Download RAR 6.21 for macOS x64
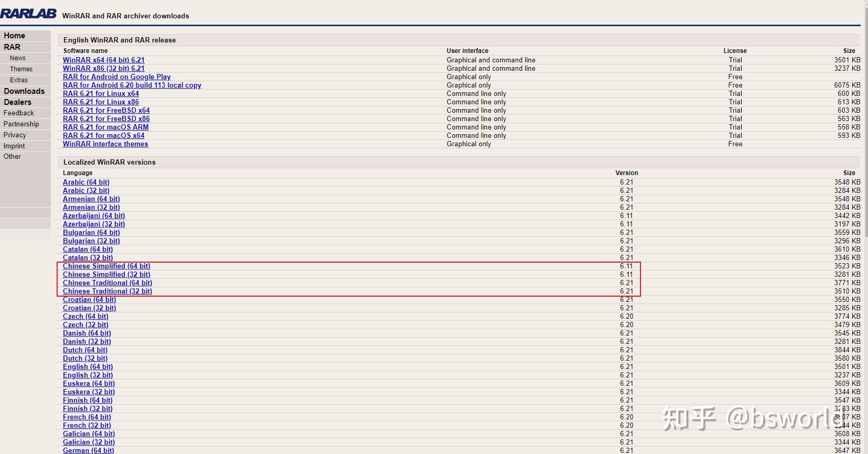Screen dimensions: 868x454 pos(104,136)
